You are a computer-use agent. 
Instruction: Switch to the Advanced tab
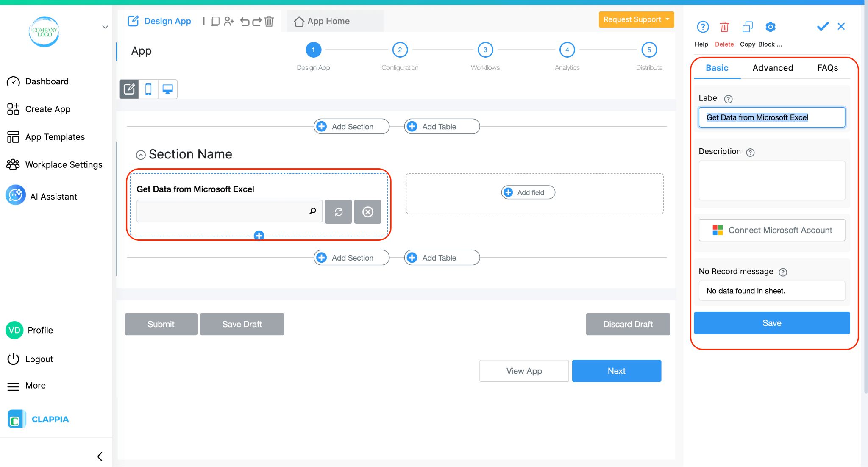click(x=773, y=68)
